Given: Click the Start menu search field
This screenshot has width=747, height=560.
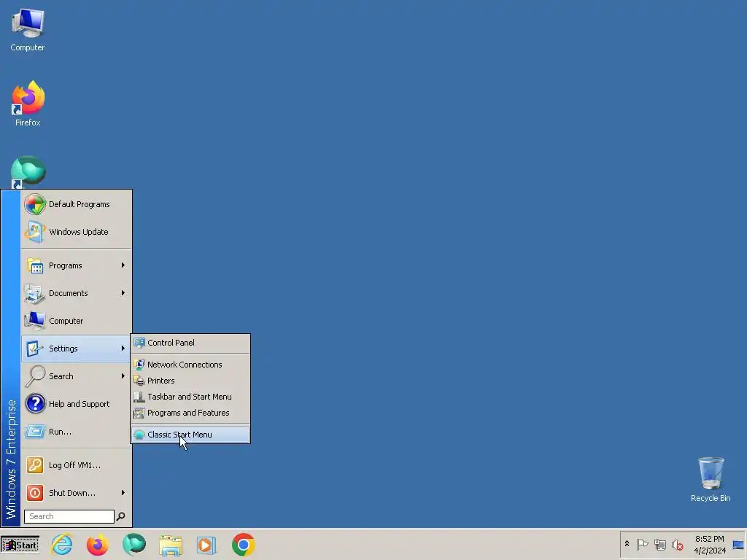Looking at the screenshot, I should coord(69,516).
